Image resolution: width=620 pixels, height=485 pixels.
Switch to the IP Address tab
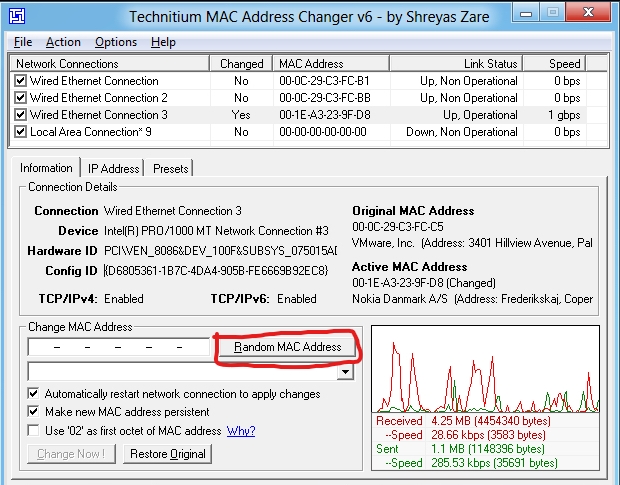[x=113, y=169]
